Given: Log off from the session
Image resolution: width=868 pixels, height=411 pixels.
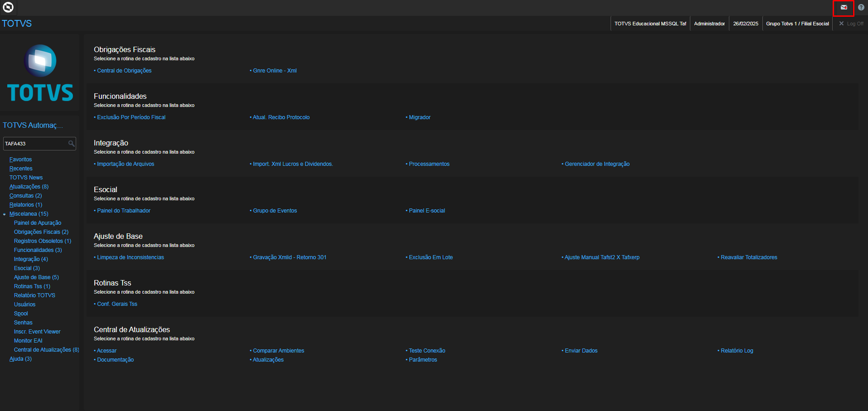Looking at the screenshot, I should click(851, 24).
